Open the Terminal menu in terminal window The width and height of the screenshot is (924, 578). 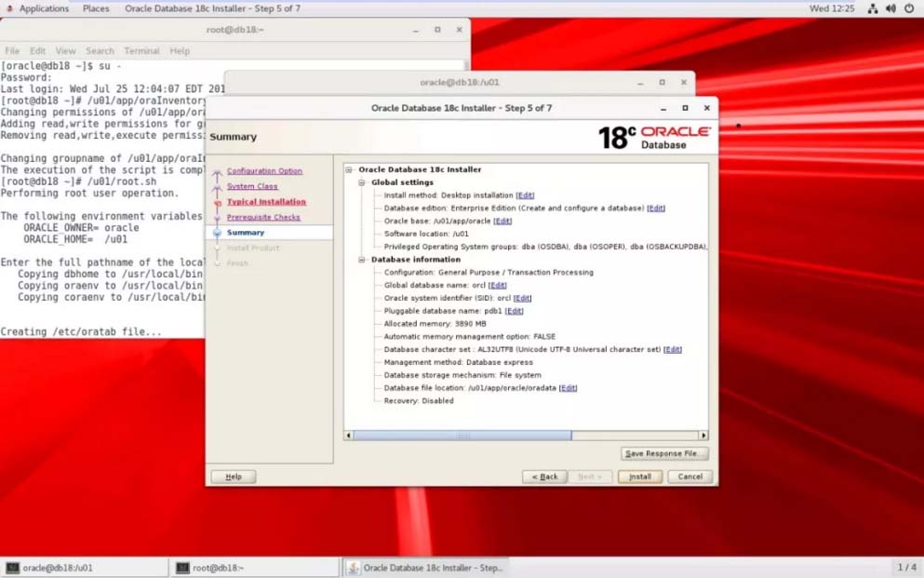point(141,51)
